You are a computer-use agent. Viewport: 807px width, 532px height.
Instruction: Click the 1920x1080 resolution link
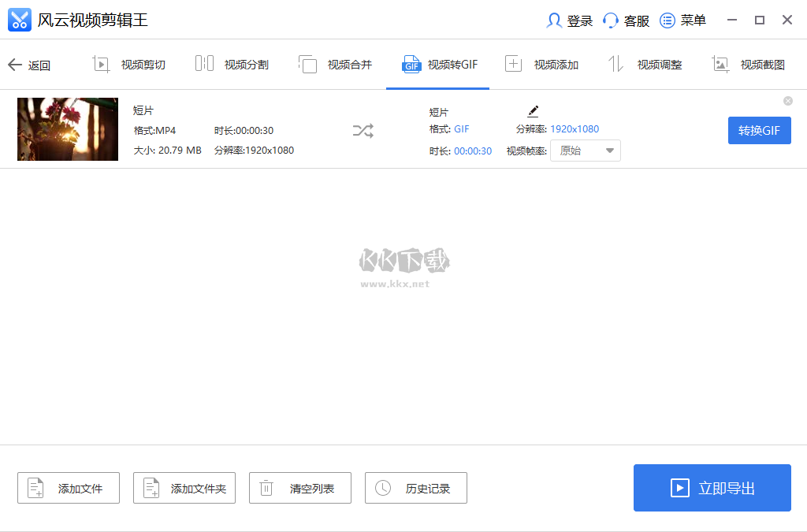pyautogui.click(x=576, y=128)
